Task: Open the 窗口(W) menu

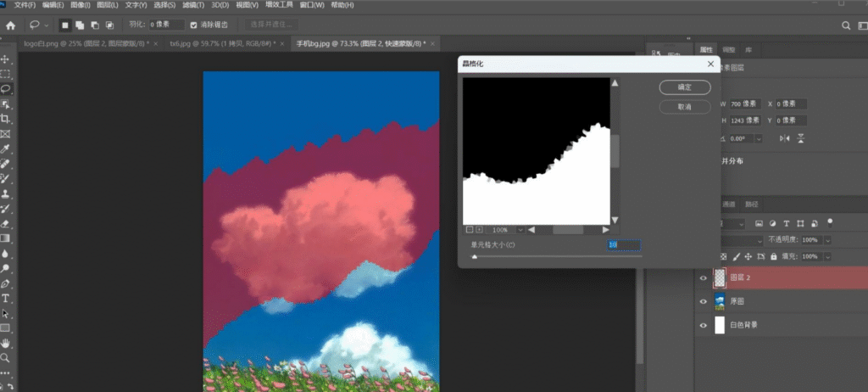Action: click(x=312, y=5)
